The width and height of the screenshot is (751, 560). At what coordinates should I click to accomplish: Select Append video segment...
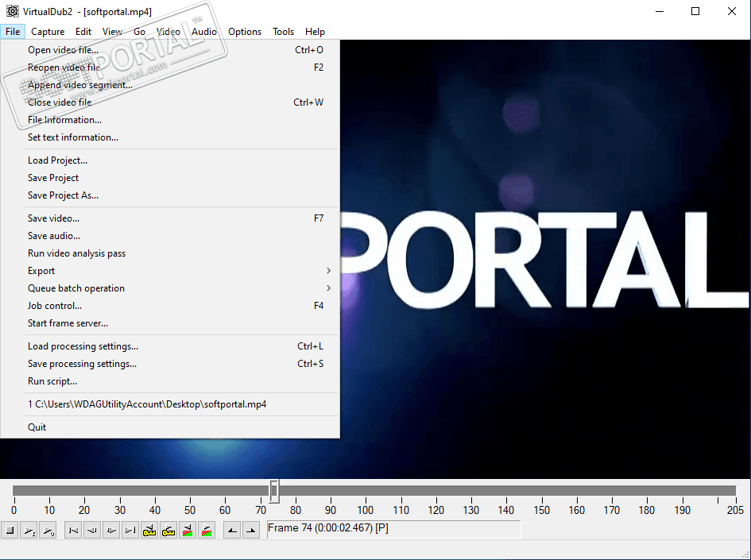tap(170, 85)
